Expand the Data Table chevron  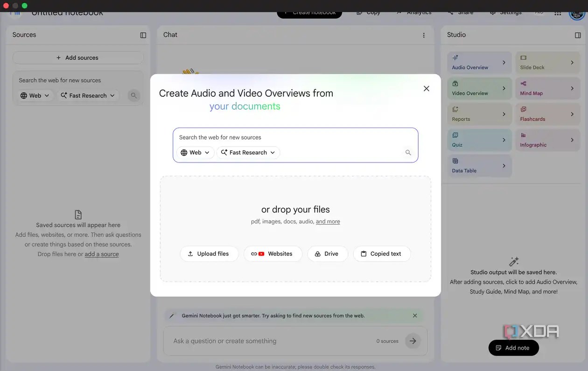(x=504, y=166)
